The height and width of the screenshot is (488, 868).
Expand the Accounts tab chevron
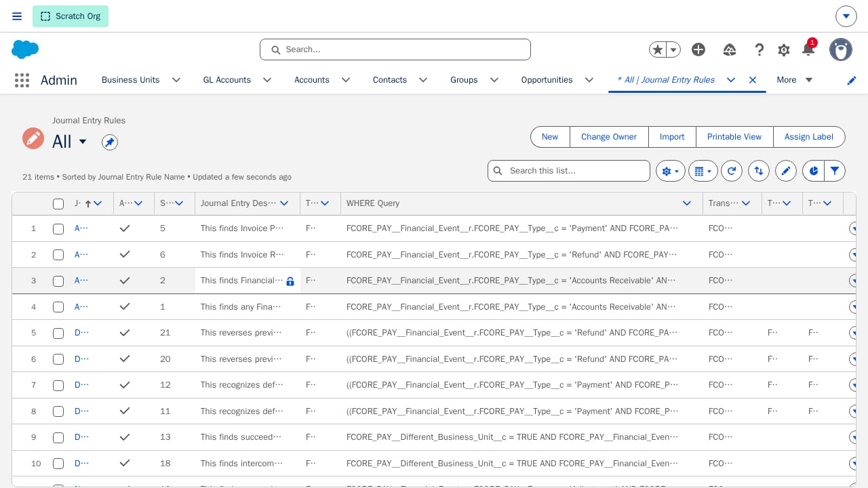pos(346,80)
